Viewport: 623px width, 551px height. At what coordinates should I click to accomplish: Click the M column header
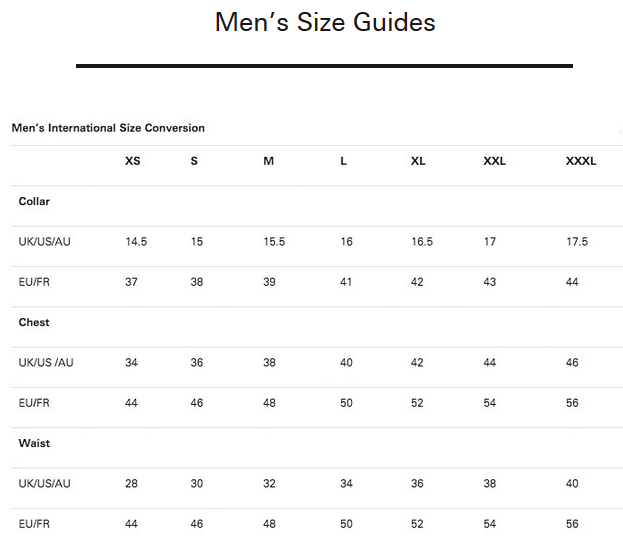(x=269, y=161)
